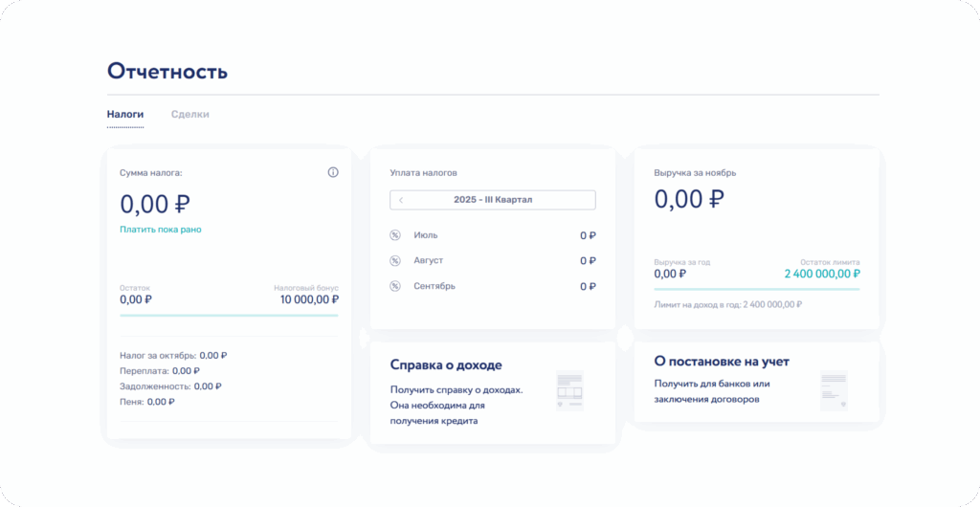Viewport: 980px width, 507px height.
Task: Go to previous quarter using left chevron
Action: 401,200
